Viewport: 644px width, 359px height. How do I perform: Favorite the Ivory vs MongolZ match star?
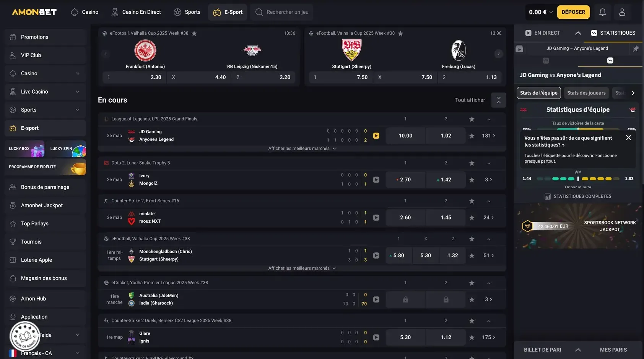click(472, 179)
